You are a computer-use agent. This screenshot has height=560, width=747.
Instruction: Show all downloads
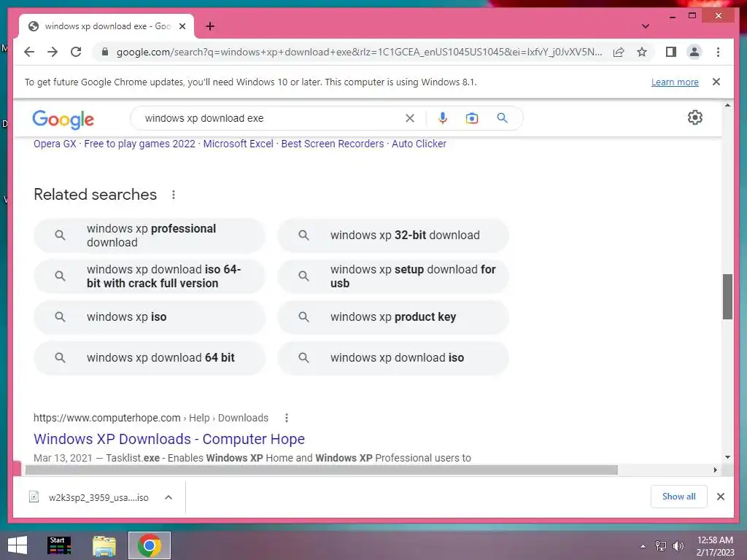pos(679,497)
